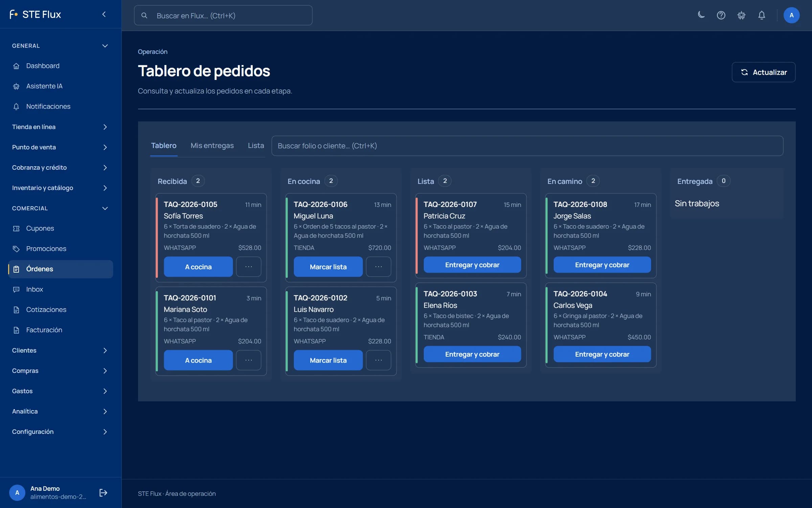The height and width of the screenshot is (508, 812).
Task: Focus the Buscar en Flux search field
Action: tap(223, 15)
